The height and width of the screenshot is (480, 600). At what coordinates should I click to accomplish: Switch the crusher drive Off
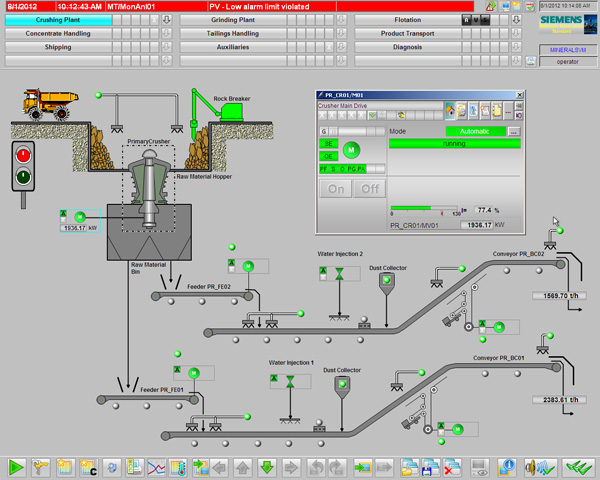(x=369, y=189)
